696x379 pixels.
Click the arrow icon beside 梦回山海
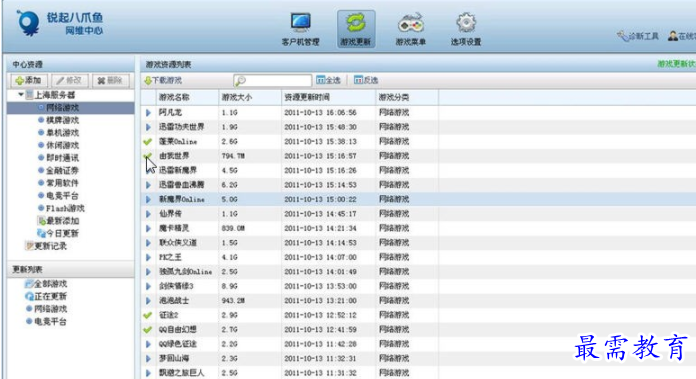pos(148,358)
